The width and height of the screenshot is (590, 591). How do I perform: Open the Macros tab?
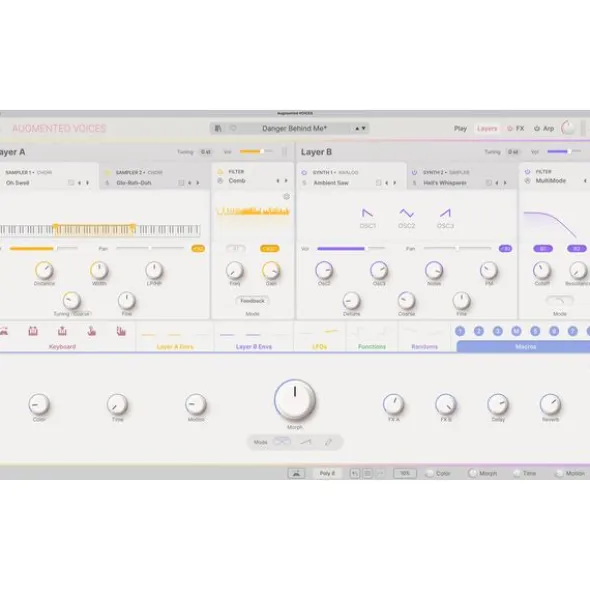(525, 346)
